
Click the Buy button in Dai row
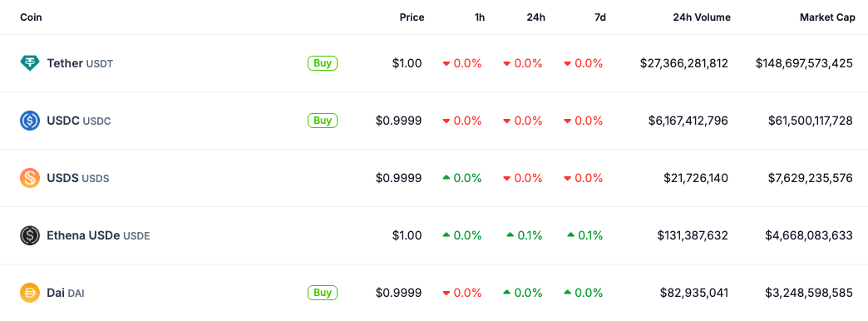(x=323, y=293)
